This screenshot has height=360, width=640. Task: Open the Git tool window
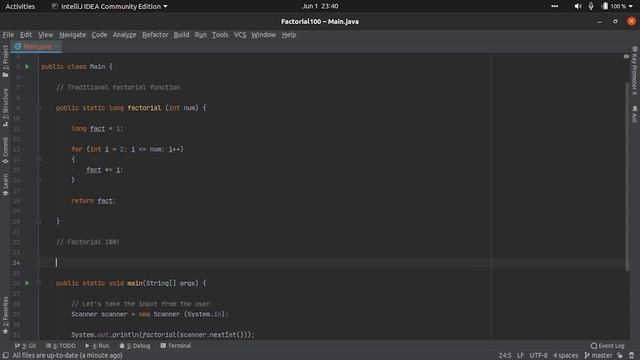point(25,346)
